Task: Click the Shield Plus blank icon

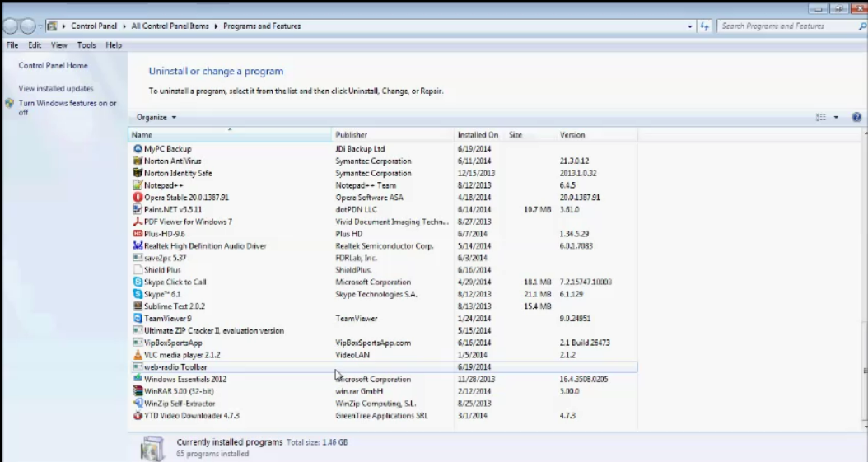Action: (138, 270)
